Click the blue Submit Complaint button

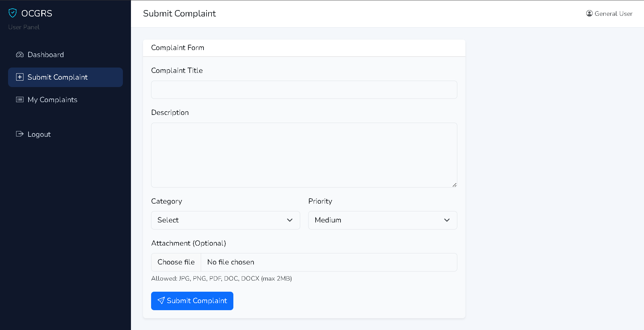tap(192, 301)
